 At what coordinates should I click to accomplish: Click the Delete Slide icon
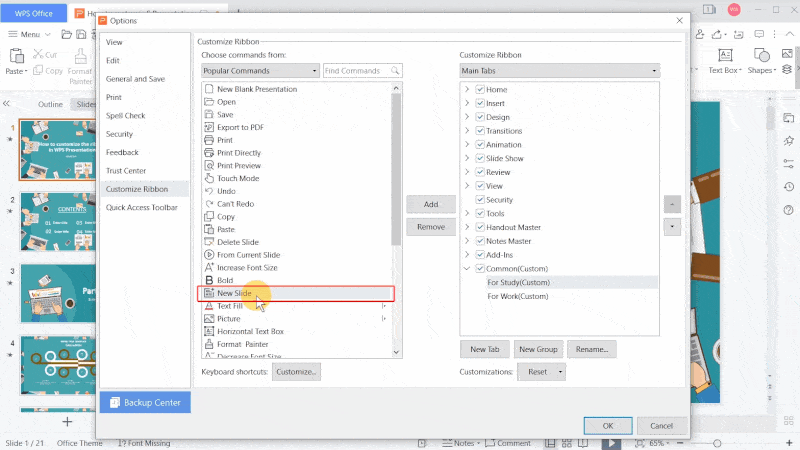coord(209,242)
